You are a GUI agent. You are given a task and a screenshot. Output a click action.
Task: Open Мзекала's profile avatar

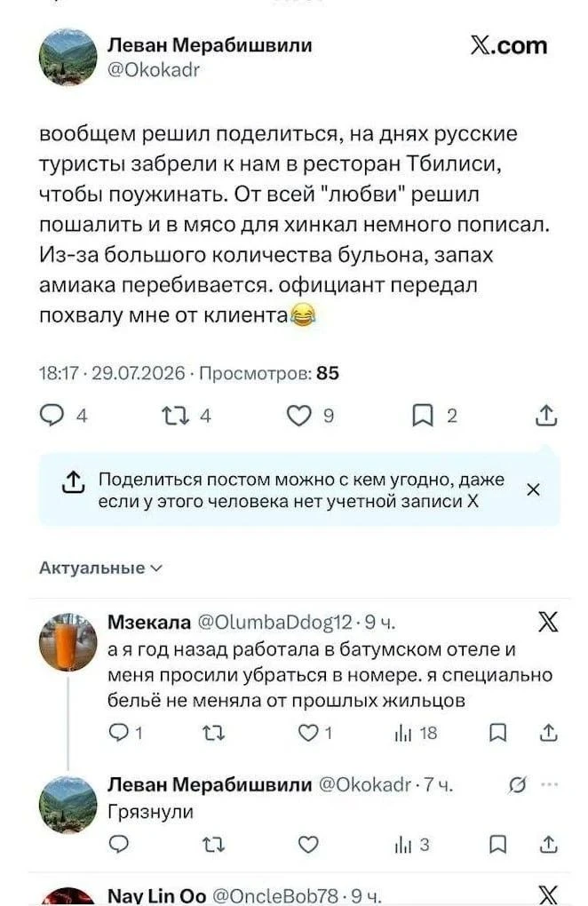68,642
